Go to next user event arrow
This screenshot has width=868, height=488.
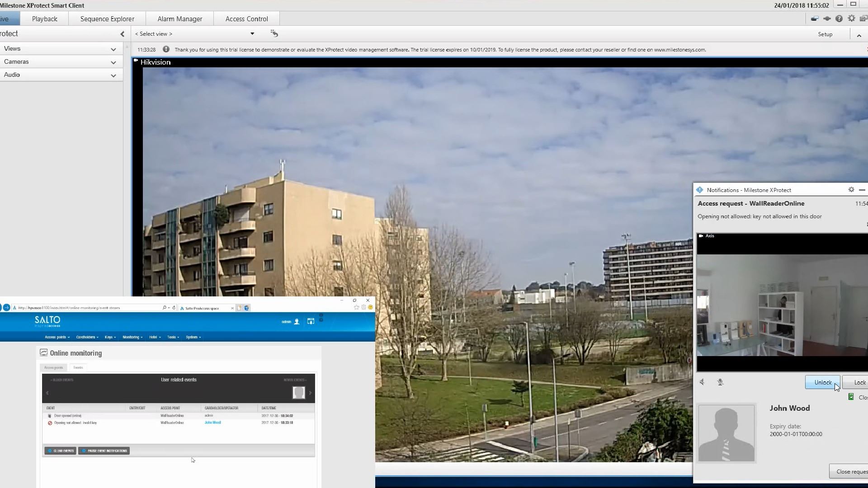(x=310, y=393)
